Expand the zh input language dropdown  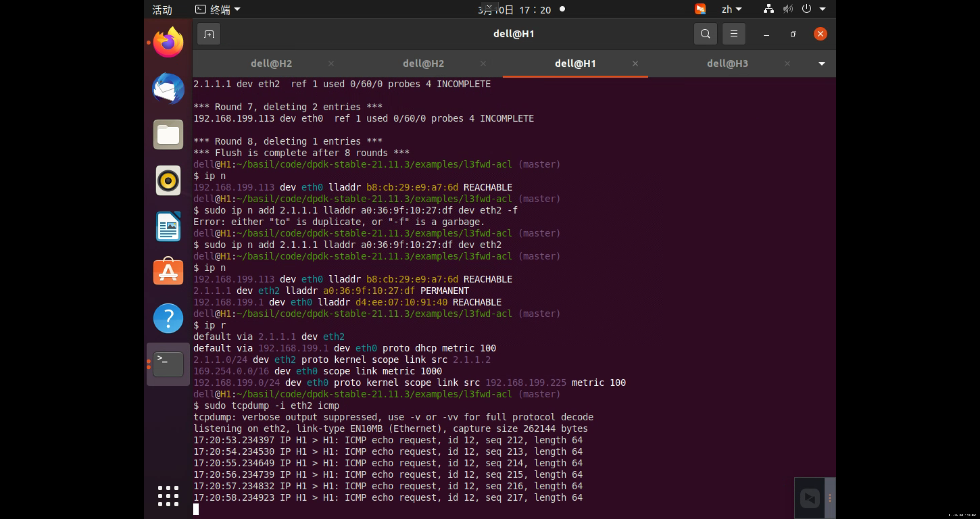tap(732, 9)
